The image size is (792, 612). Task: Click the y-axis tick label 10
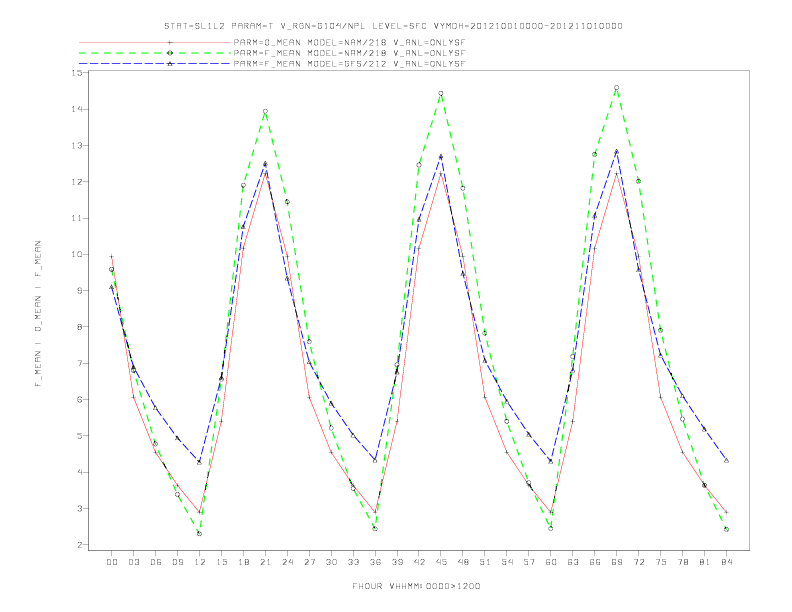pyautogui.click(x=77, y=254)
